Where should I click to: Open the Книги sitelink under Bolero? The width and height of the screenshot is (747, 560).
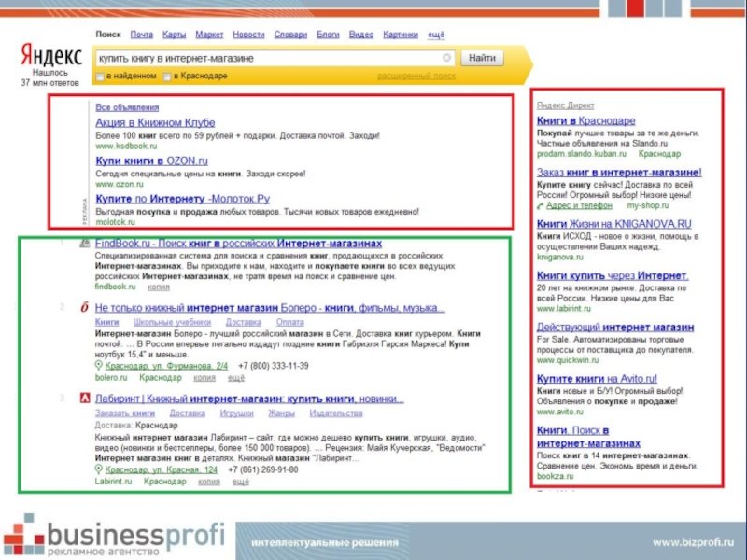pyautogui.click(x=106, y=322)
